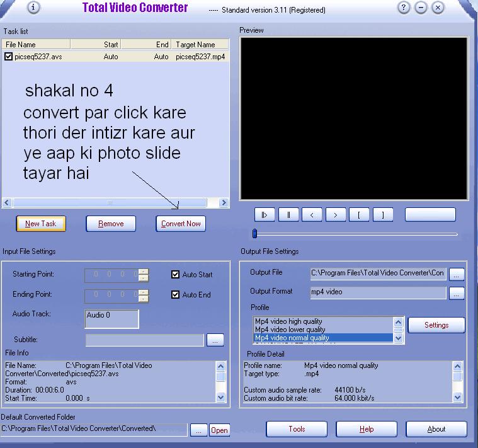The width and height of the screenshot is (478, 448).
Task: Click the New Task button
Action: click(41, 224)
